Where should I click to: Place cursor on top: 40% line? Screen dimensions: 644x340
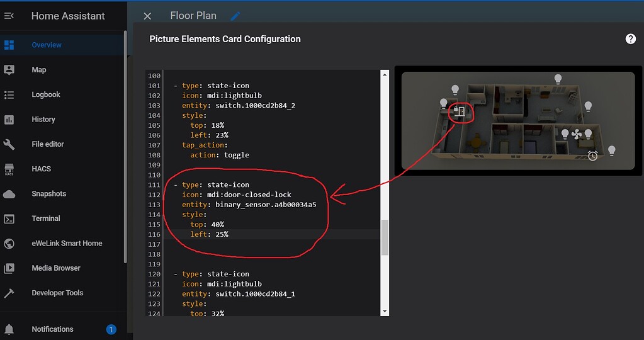point(207,224)
